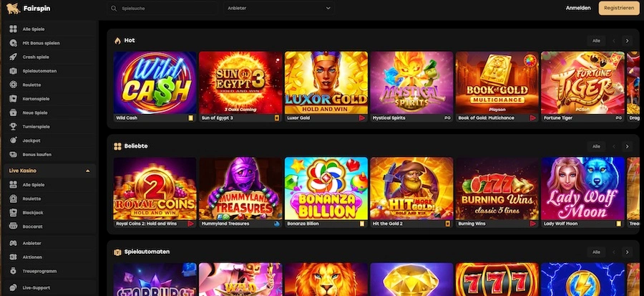Screen dimensions: 644x296
Task: Click the Turnierspiele trophy icon
Action: pyautogui.click(x=14, y=126)
